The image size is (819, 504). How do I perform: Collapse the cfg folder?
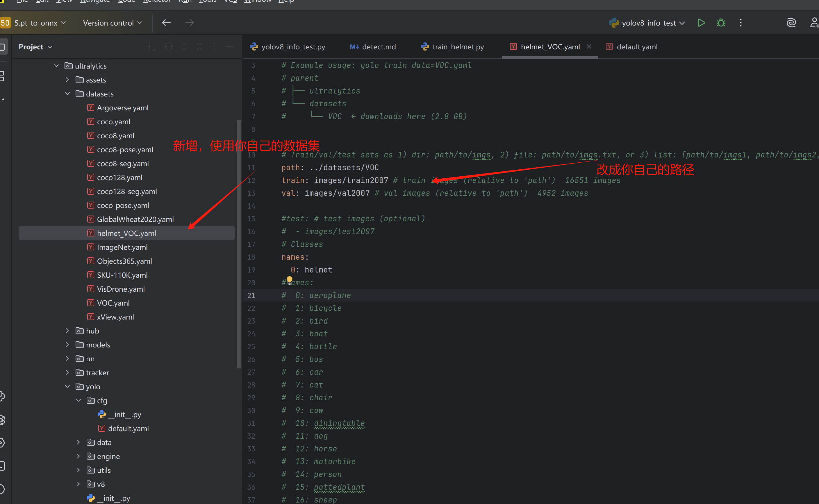click(x=78, y=400)
